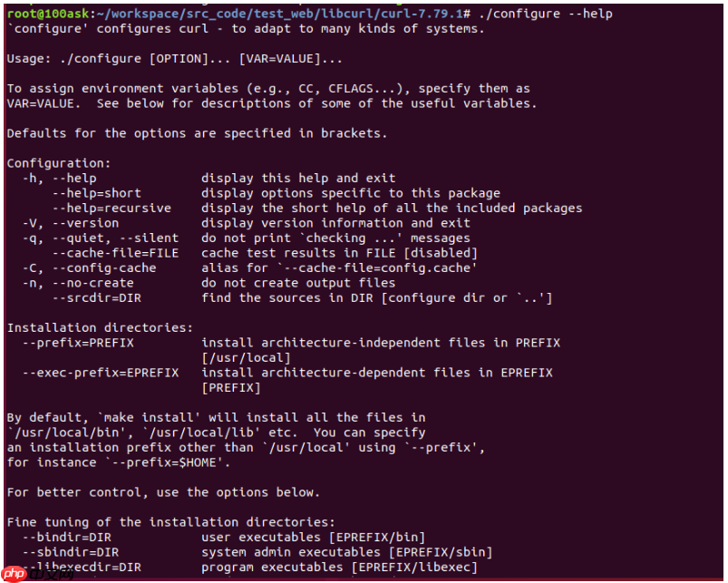The width and height of the screenshot is (728, 583).
Task: Click the --cache-file=FILE option
Action: click(115, 253)
